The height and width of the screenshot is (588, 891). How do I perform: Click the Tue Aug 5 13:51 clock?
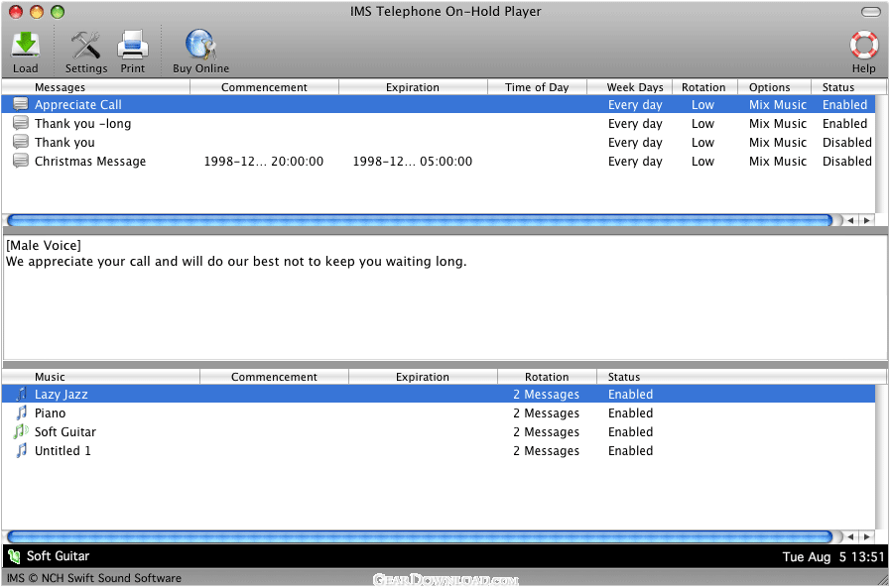[833, 556]
